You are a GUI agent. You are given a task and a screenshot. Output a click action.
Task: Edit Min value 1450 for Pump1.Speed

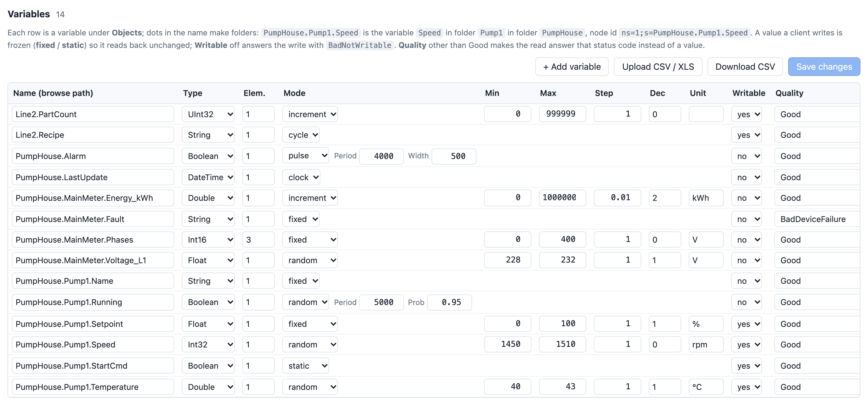(x=508, y=344)
